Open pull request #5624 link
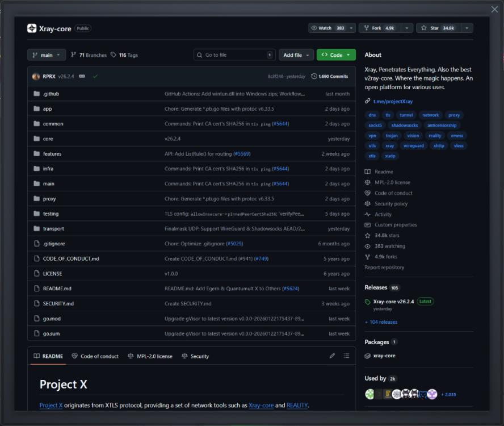The image size is (504, 426). tap(291, 289)
